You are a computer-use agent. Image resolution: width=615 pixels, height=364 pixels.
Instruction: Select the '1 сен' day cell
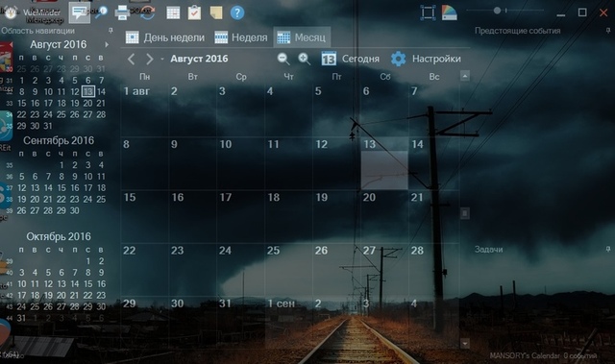tap(288, 323)
